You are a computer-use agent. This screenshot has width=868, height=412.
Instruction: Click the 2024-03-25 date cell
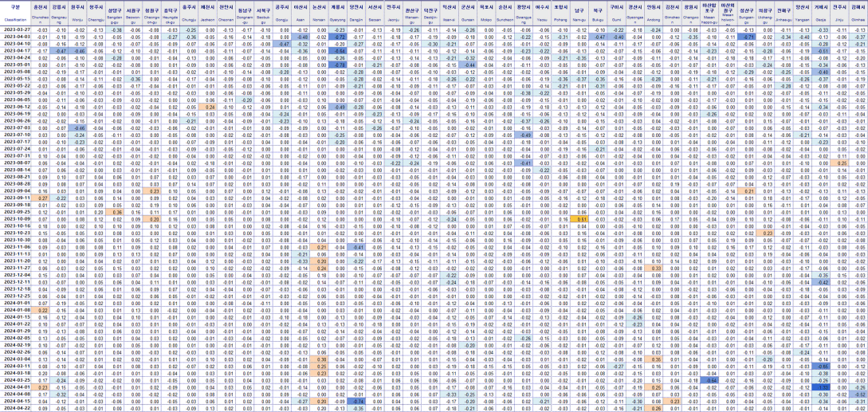[x=15, y=380]
